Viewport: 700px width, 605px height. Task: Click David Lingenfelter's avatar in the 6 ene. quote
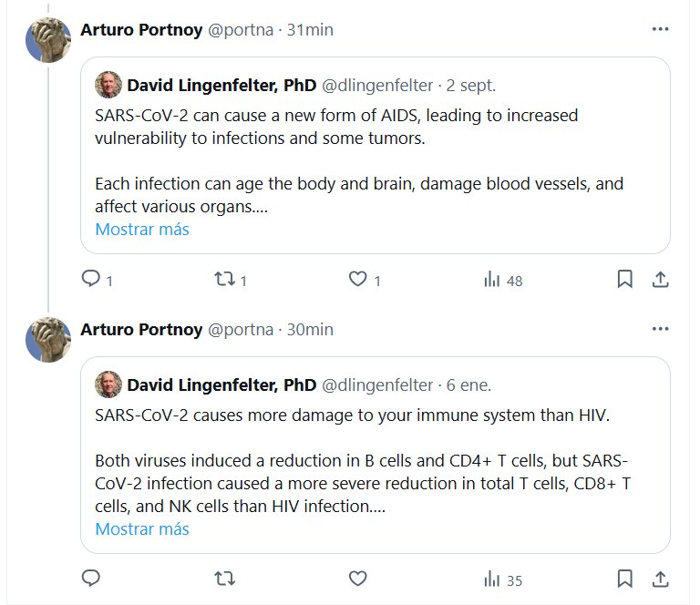point(108,385)
